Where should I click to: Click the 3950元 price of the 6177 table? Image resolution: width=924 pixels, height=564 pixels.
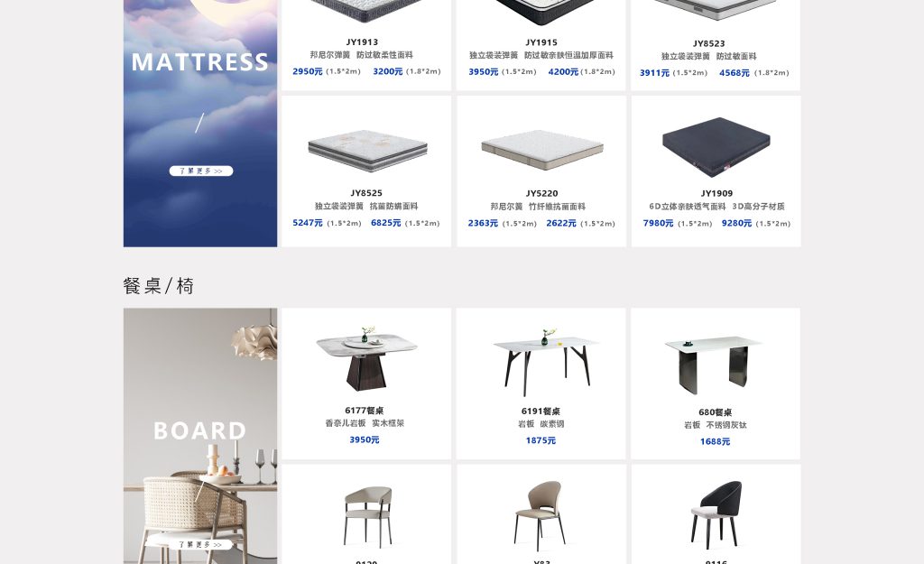(365, 439)
